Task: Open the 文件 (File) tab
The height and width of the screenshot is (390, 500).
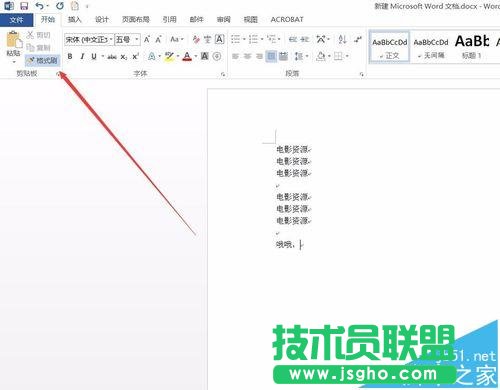Action: pos(16,20)
